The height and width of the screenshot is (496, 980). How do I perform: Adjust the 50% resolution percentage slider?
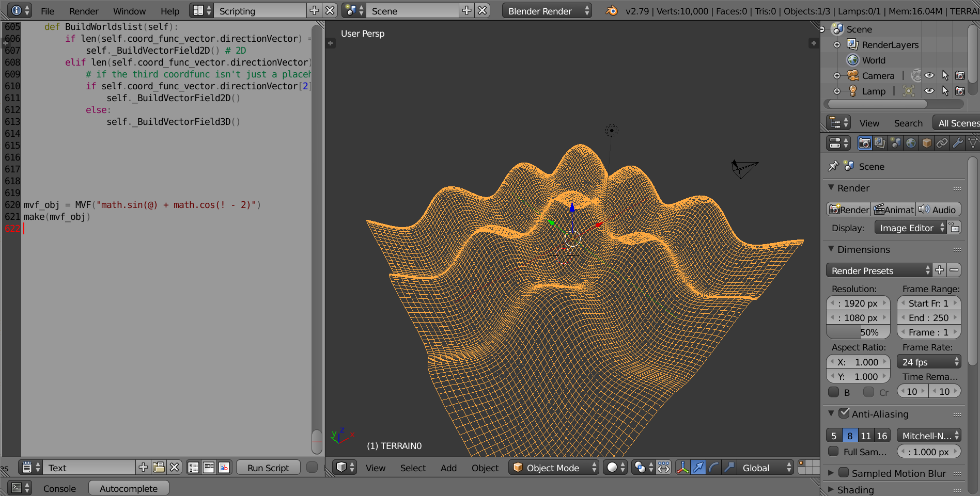(x=858, y=332)
